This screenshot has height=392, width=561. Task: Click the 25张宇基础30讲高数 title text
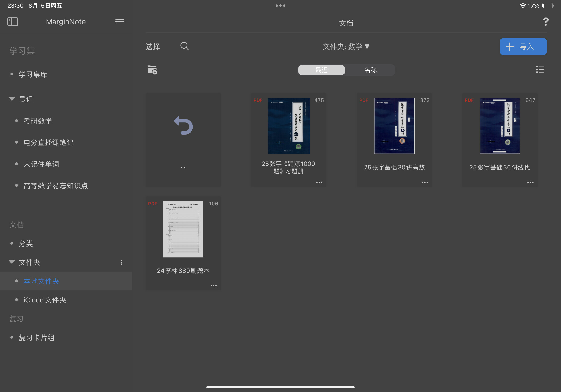click(394, 167)
